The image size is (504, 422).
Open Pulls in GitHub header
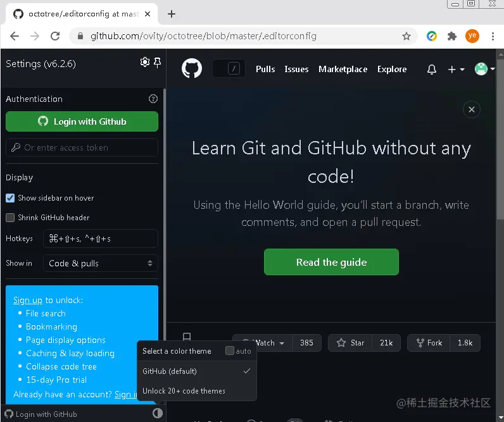click(x=265, y=69)
